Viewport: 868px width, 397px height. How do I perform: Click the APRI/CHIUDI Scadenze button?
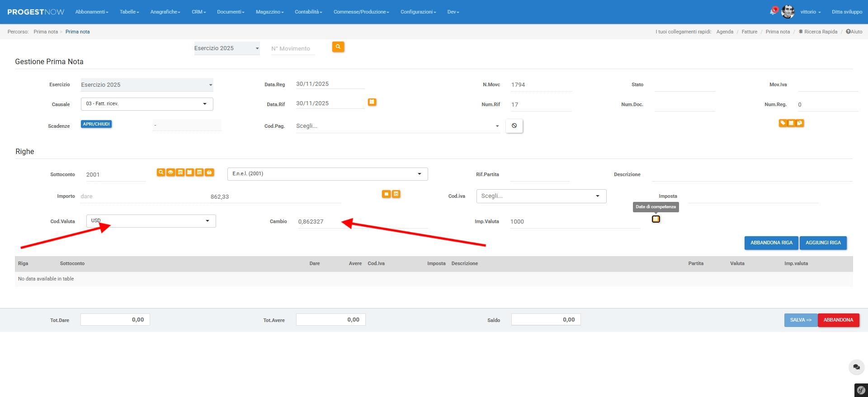pyautogui.click(x=96, y=124)
